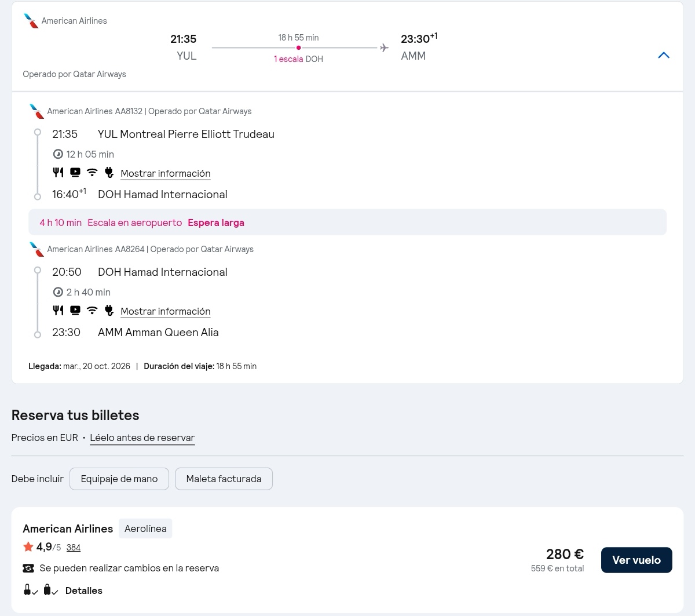Screen dimensions: 695x616
Task: Click the power plug icon on first segment
Action: point(109,172)
